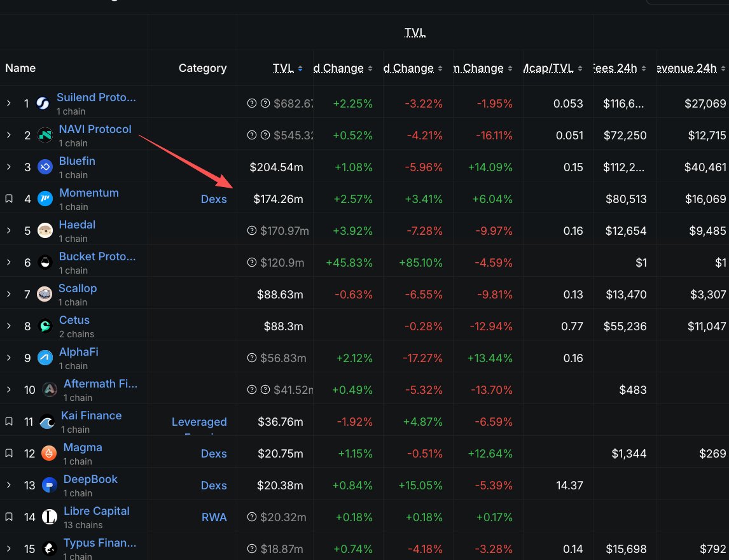Viewport: 729px width, 560px height.
Task: Click the info icon beside Typus Finance TVL
Action: point(252,549)
